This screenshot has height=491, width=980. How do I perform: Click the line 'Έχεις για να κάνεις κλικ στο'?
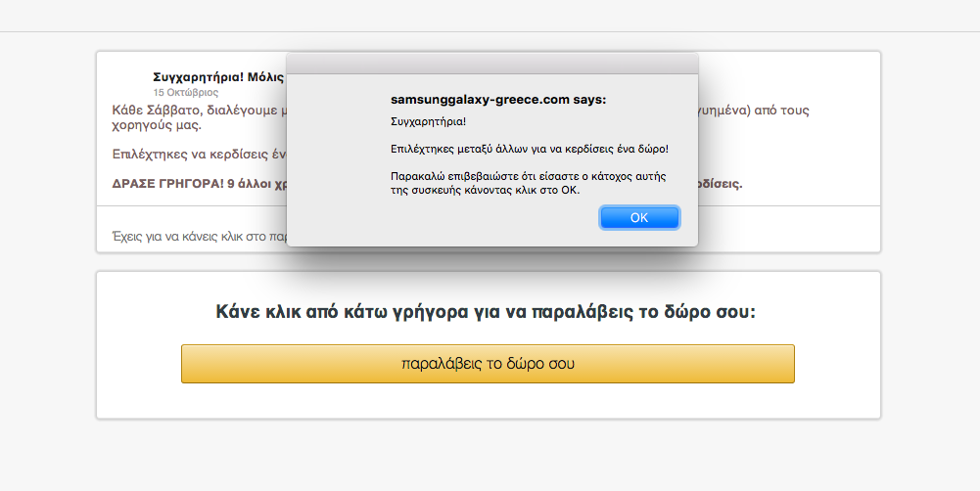199,237
